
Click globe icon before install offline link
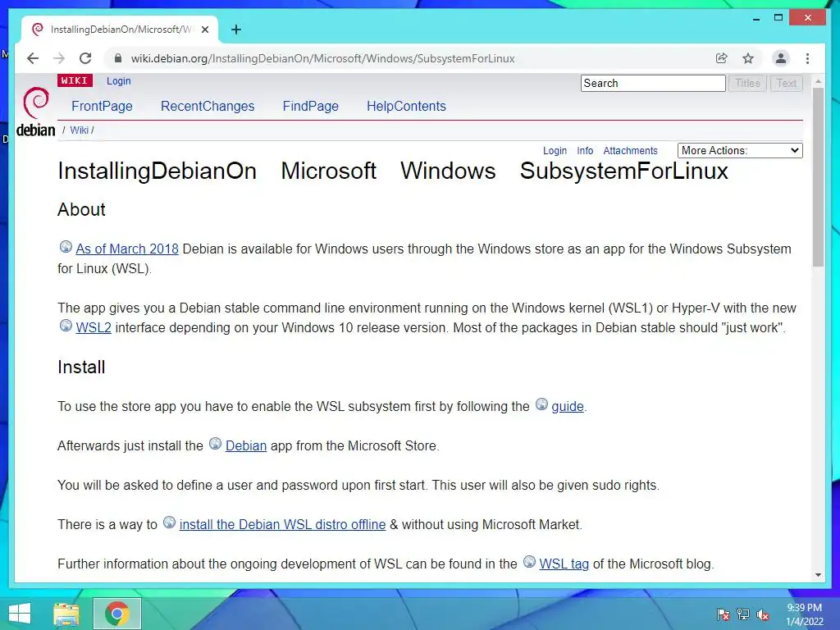[169, 522]
